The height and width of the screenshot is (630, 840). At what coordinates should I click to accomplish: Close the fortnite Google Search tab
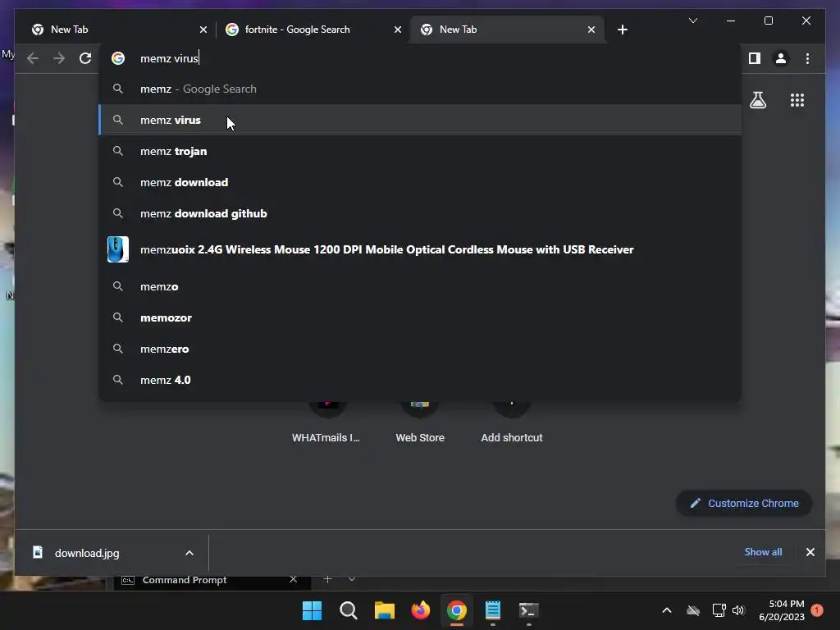[x=398, y=30]
